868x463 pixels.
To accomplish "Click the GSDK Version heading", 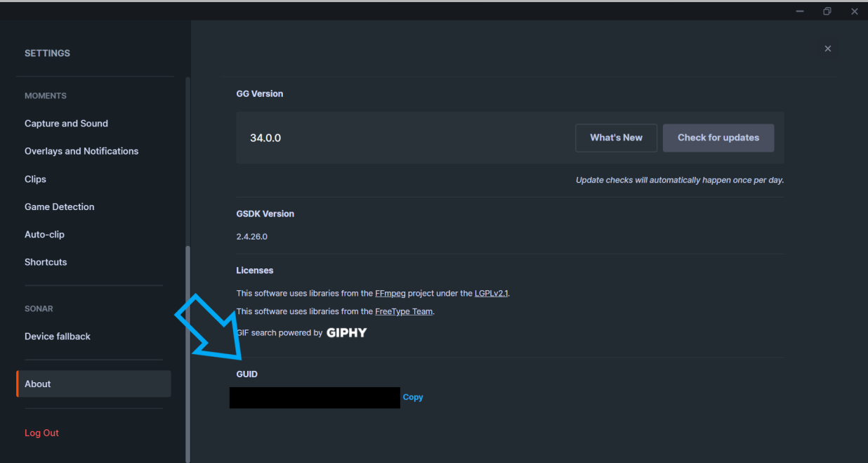I will point(265,214).
